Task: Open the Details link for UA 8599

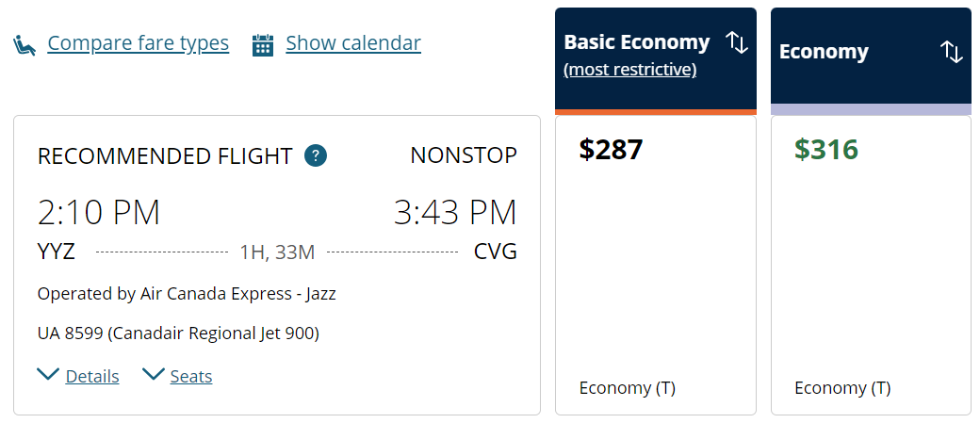Action: pos(92,377)
